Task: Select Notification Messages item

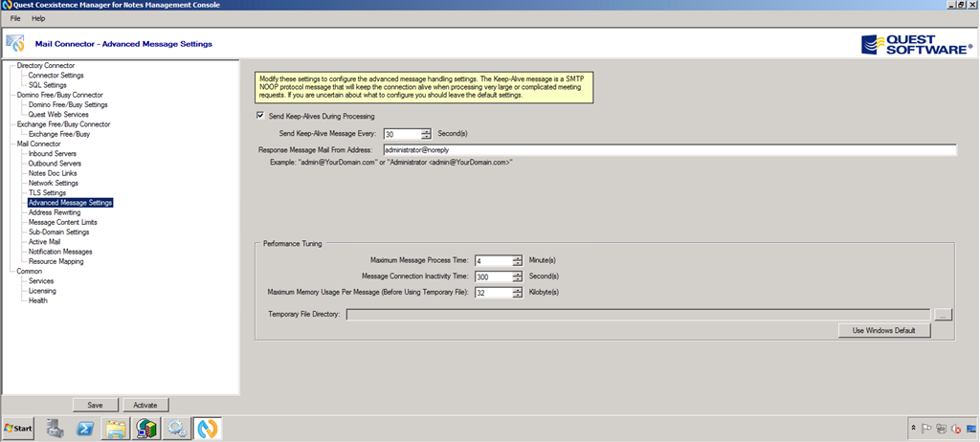Action: pos(60,252)
